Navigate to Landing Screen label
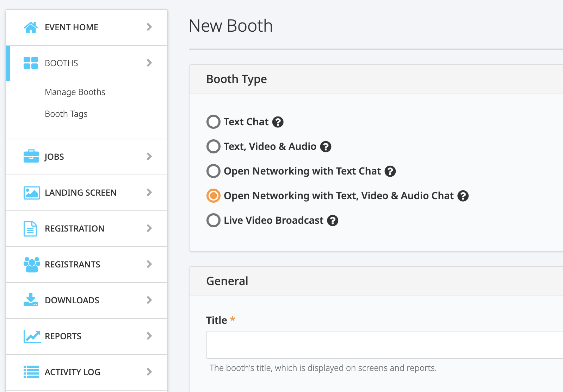Viewport: 563px width, 392px height. pos(80,193)
